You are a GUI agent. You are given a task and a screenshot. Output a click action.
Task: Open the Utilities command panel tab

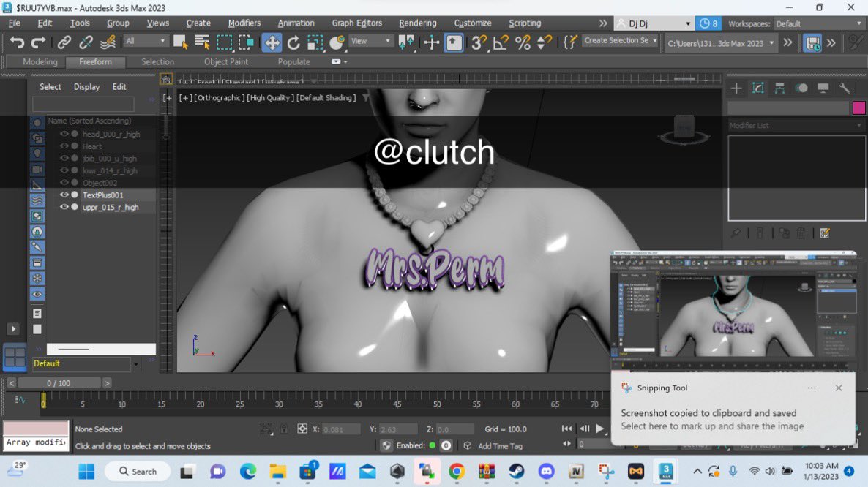845,88
